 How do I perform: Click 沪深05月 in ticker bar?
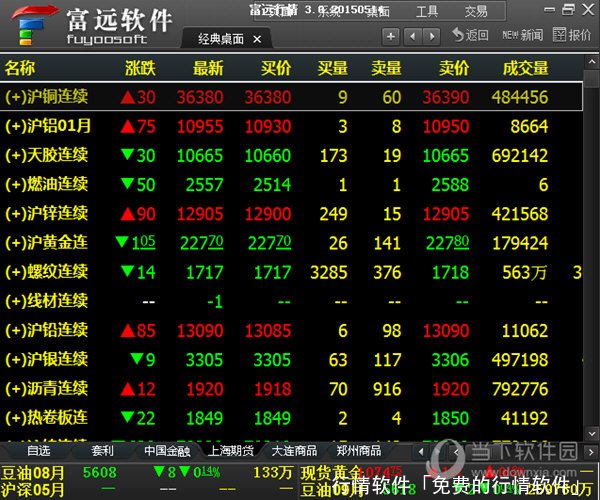pyautogui.click(x=33, y=489)
